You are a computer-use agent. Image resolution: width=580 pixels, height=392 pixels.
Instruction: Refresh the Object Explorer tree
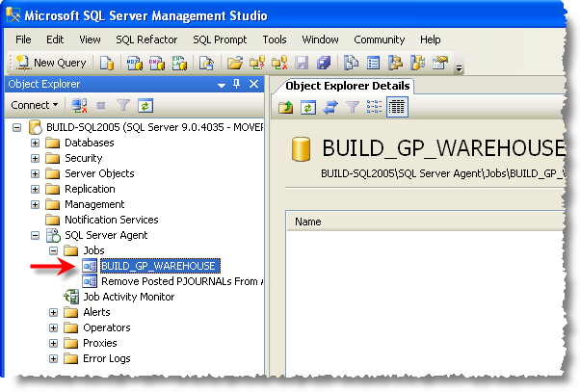point(145,105)
